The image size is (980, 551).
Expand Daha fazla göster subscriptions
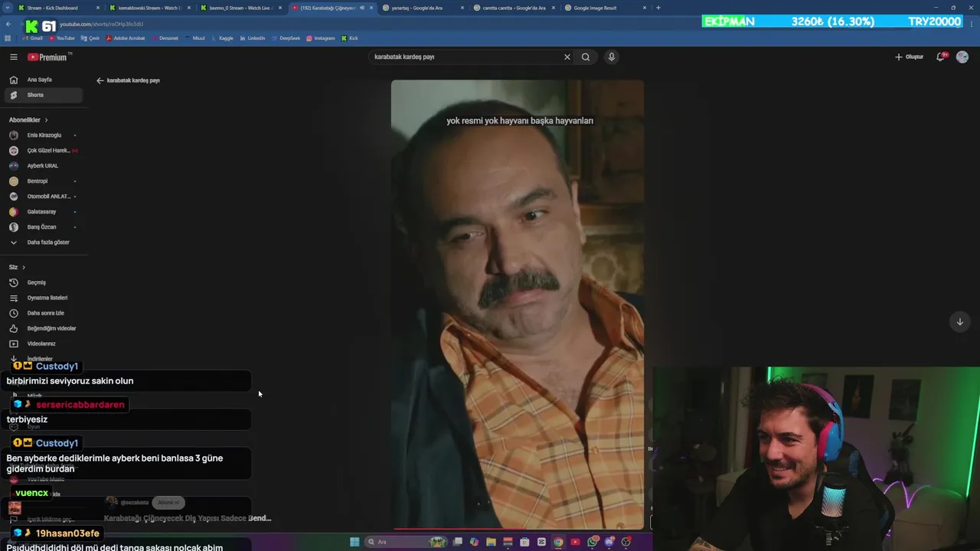43,242
